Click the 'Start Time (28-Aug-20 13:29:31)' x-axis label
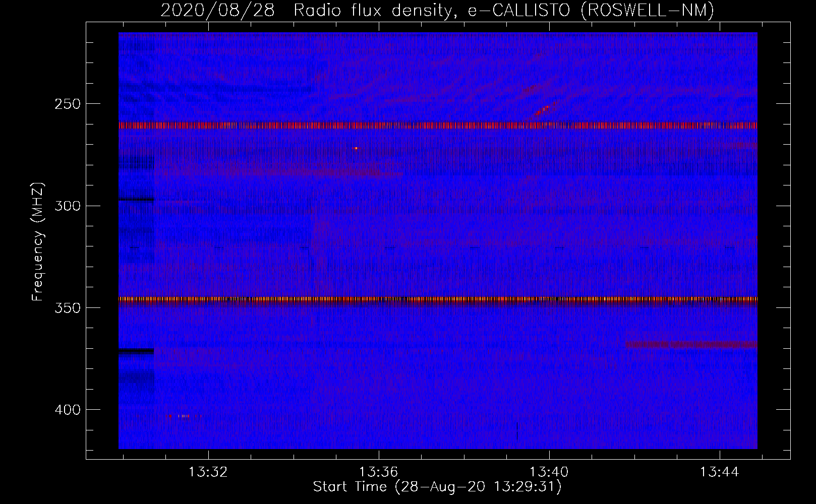This screenshot has width=816, height=504. click(437, 487)
